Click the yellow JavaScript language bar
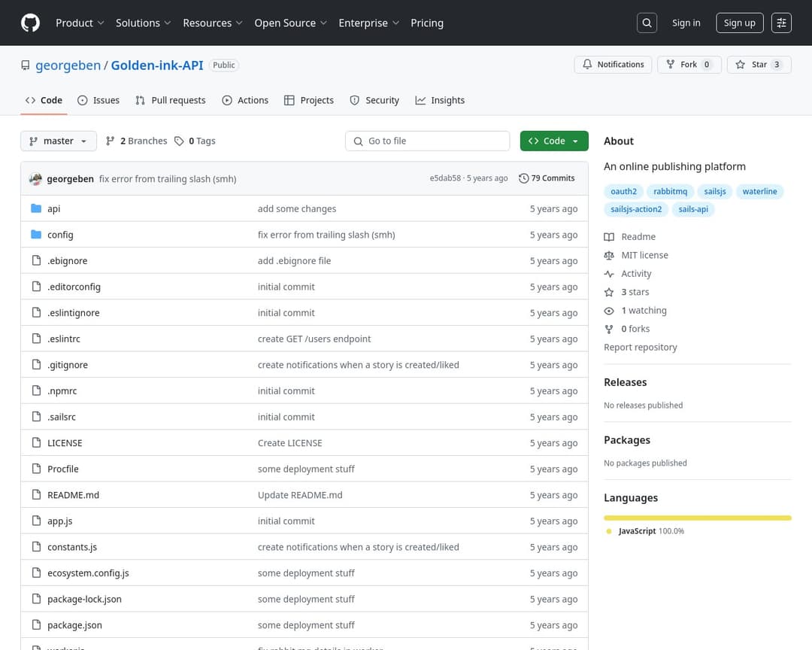 (698, 518)
